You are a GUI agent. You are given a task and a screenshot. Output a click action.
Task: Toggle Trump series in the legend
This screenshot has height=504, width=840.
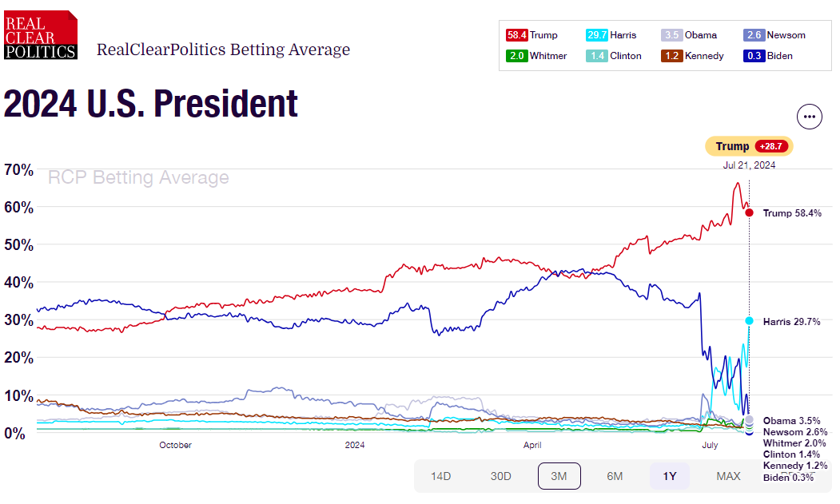(x=531, y=35)
